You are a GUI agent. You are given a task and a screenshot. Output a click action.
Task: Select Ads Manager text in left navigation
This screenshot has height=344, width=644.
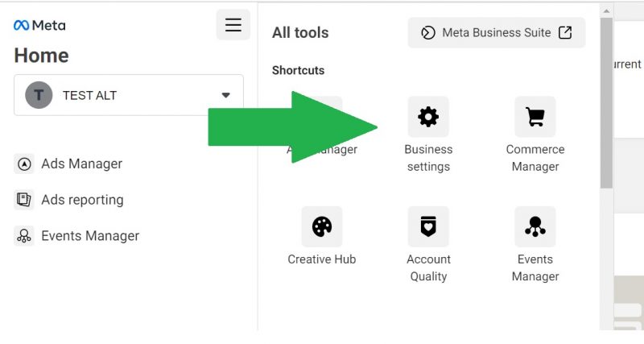(x=81, y=164)
